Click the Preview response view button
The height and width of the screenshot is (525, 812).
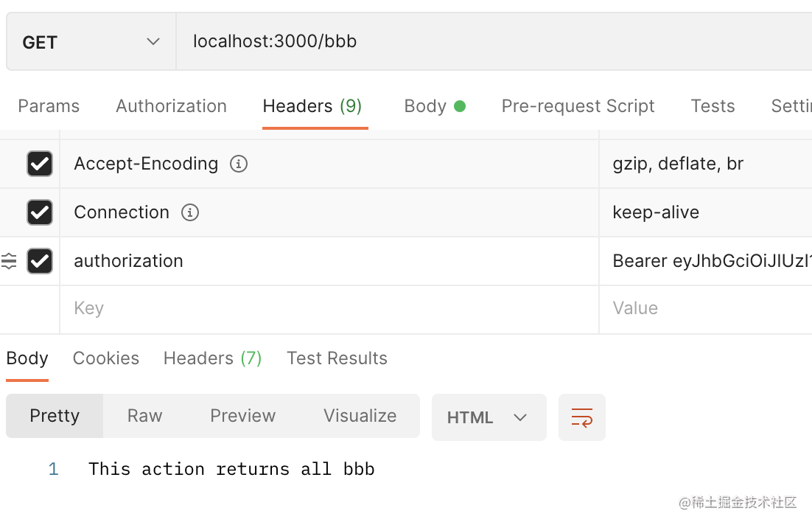tap(242, 416)
